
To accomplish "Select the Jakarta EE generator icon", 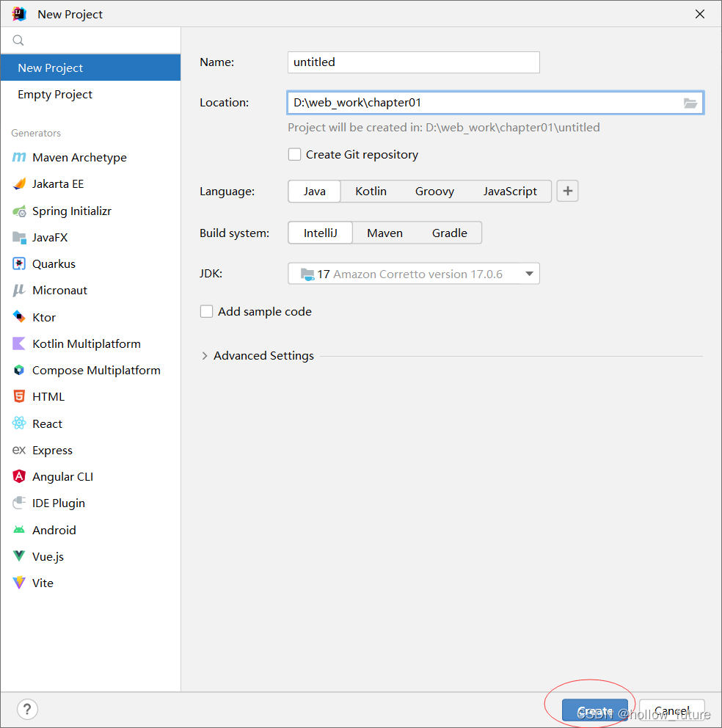I will click(19, 184).
